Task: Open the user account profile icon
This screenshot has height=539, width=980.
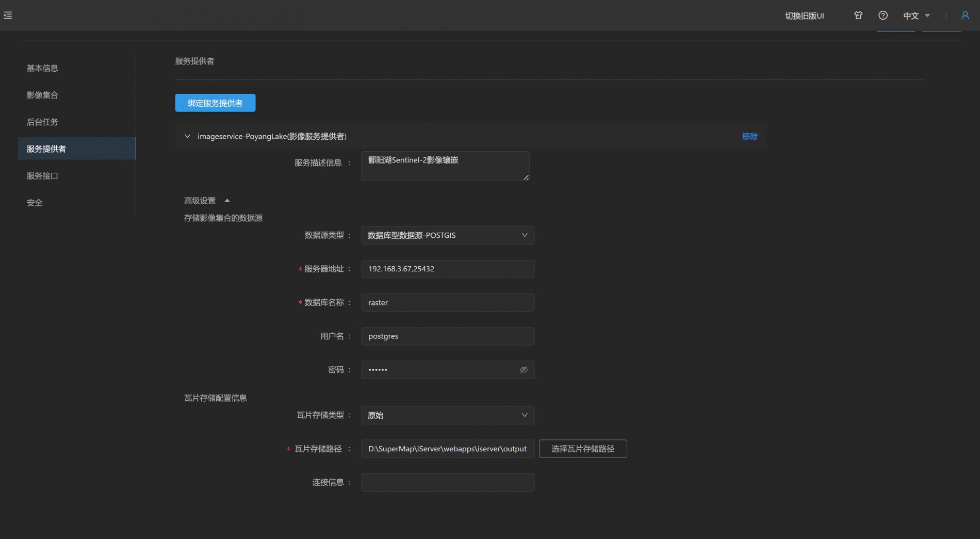Action: [x=965, y=15]
